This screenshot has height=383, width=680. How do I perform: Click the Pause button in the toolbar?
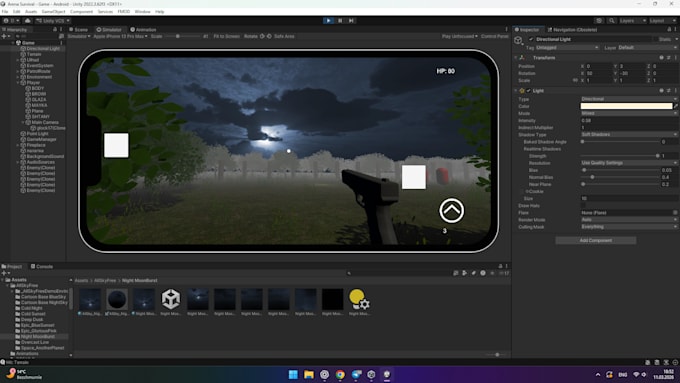tap(340, 20)
